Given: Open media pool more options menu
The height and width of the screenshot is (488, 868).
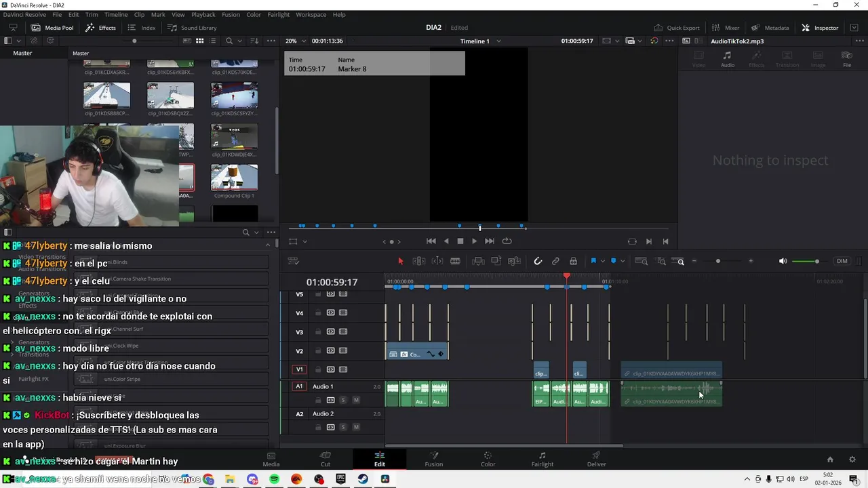Looking at the screenshot, I should [269, 41].
